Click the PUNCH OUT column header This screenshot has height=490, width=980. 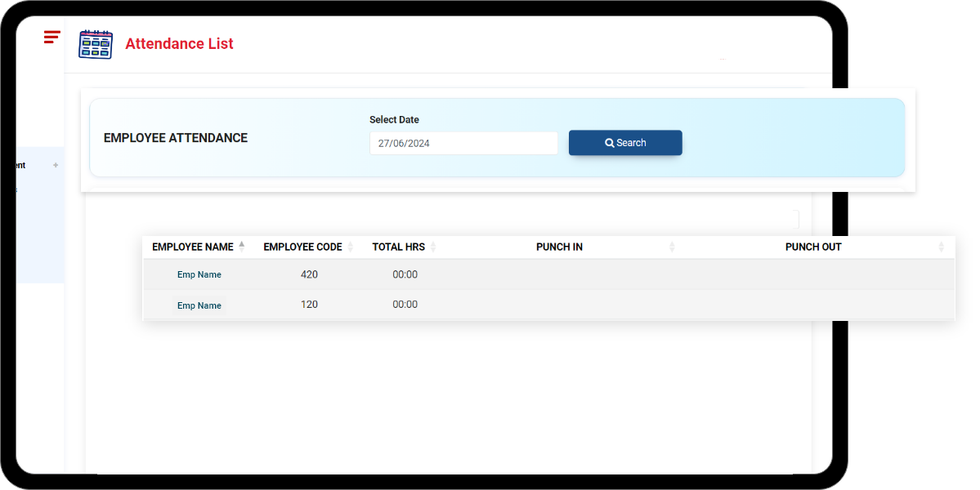(x=812, y=247)
